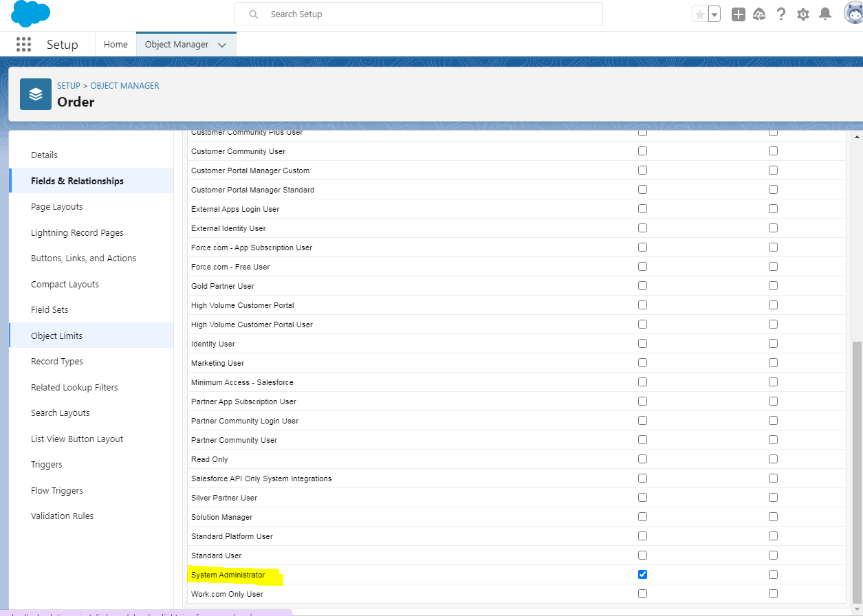Click the Order object layers icon
Screen dimensions: 863x616
coord(36,94)
